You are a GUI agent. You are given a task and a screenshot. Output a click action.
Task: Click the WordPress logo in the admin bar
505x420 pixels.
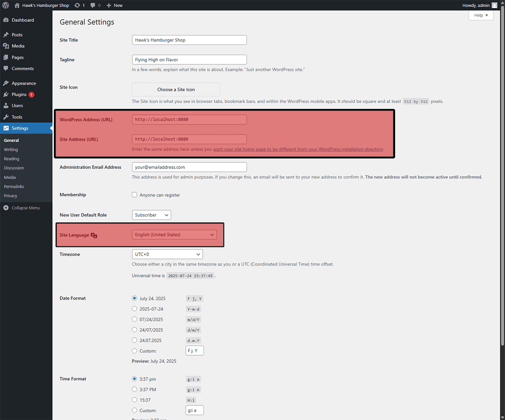pos(6,5)
